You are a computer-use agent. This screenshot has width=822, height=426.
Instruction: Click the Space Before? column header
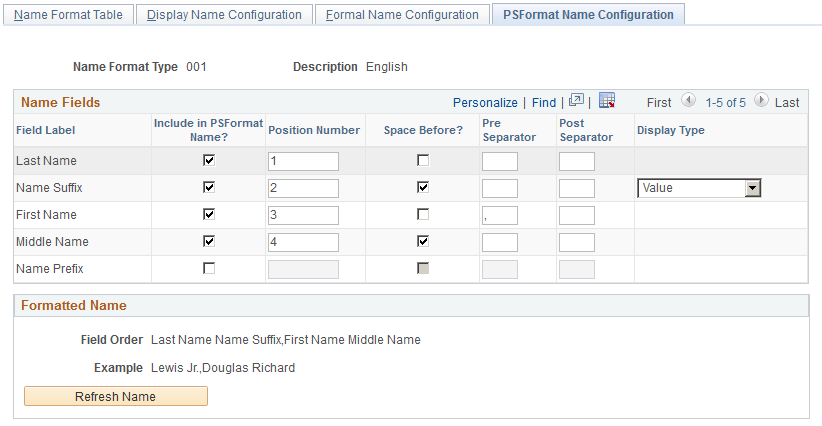(423, 130)
